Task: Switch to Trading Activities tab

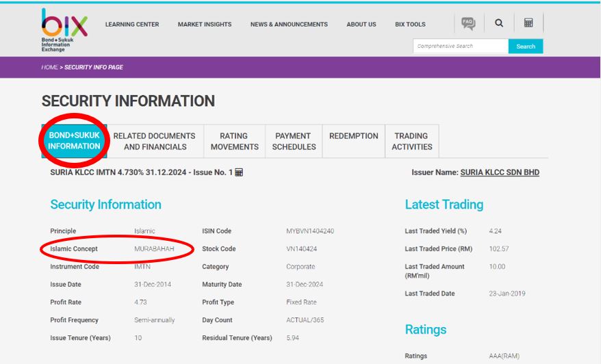Action: pos(412,141)
